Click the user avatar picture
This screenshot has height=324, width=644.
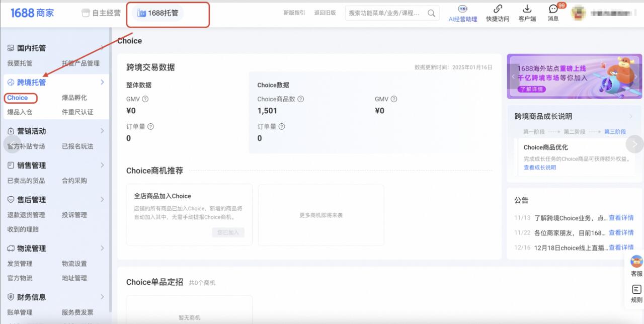pos(579,13)
